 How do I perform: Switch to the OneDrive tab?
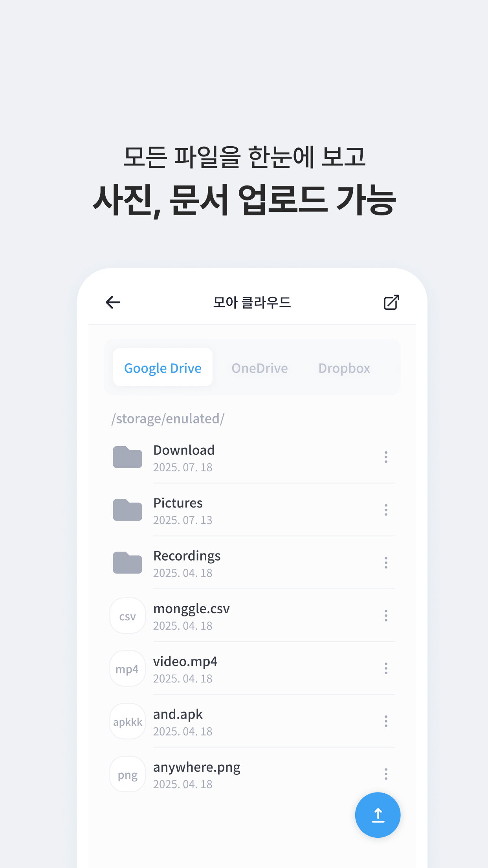(x=259, y=368)
